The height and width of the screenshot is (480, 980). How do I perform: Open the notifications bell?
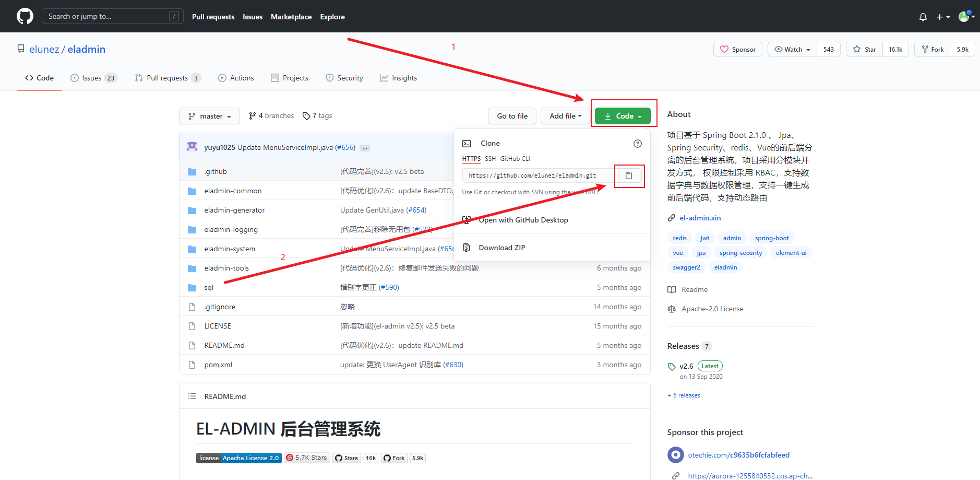coord(923,17)
